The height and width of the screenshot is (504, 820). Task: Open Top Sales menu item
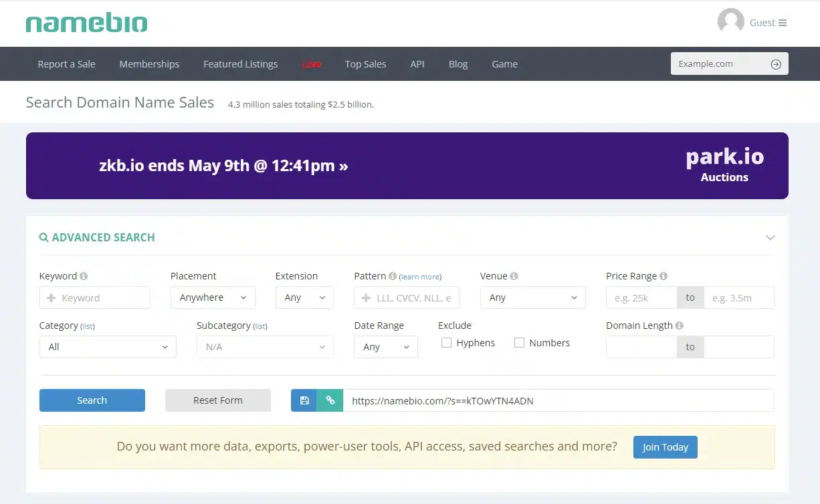coord(365,64)
